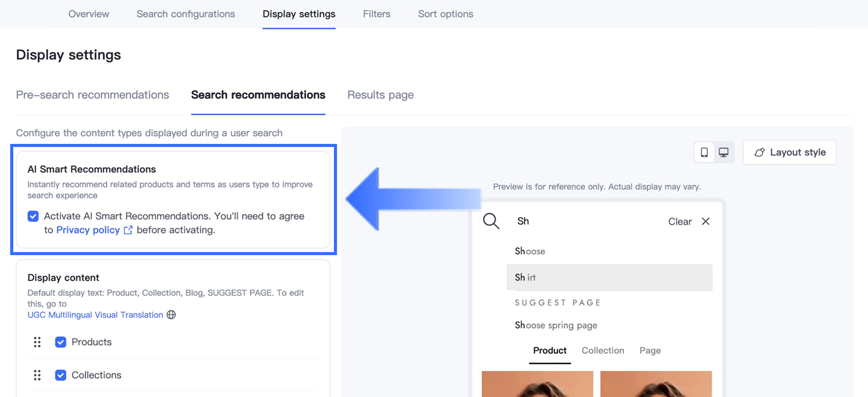The image size is (868, 397).
Task: Select the Collection tab in preview
Action: pos(602,351)
